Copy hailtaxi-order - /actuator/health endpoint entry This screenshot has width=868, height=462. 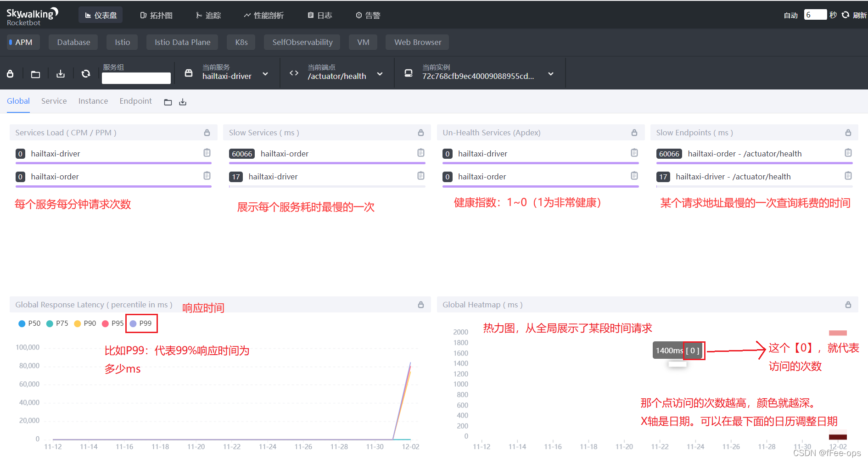point(848,153)
